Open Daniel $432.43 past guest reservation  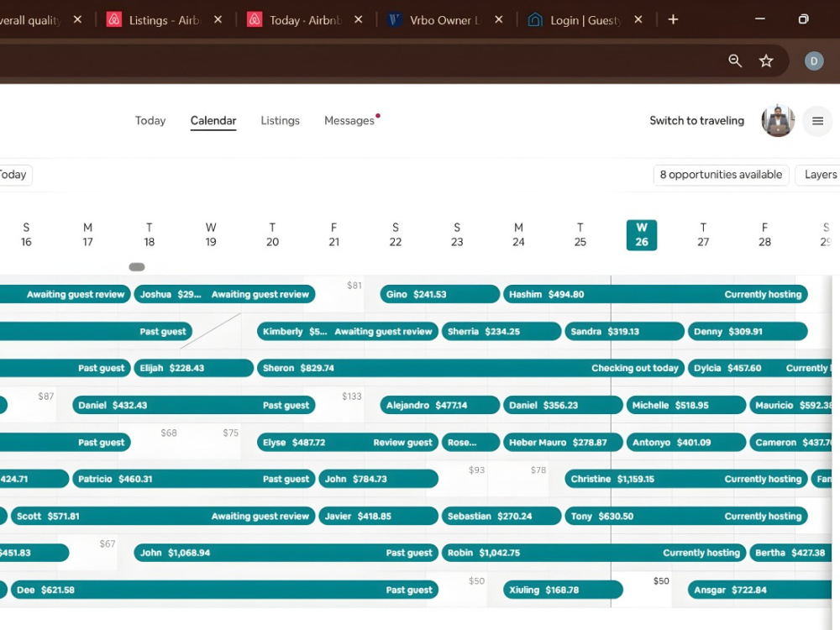[x=193, y=405]
